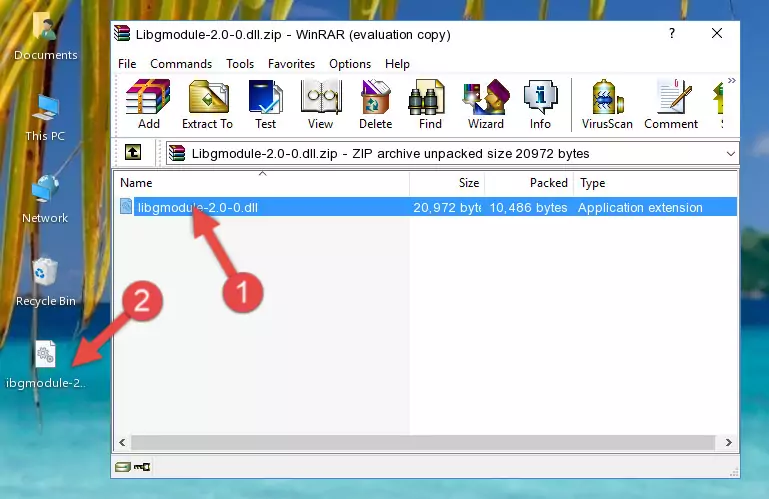
Task: Click the libgmodule-2.0-0.dll file icon in list
Action: [x=126, y=207]
